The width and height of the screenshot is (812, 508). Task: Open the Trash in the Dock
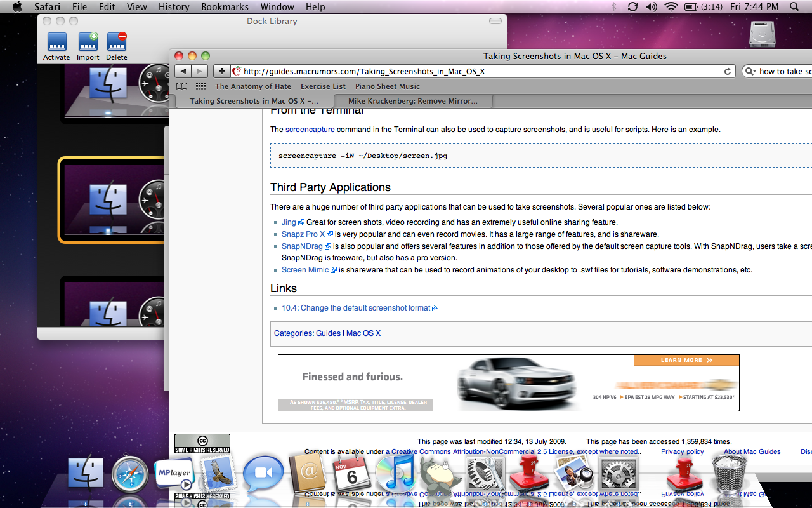[729, 474]
